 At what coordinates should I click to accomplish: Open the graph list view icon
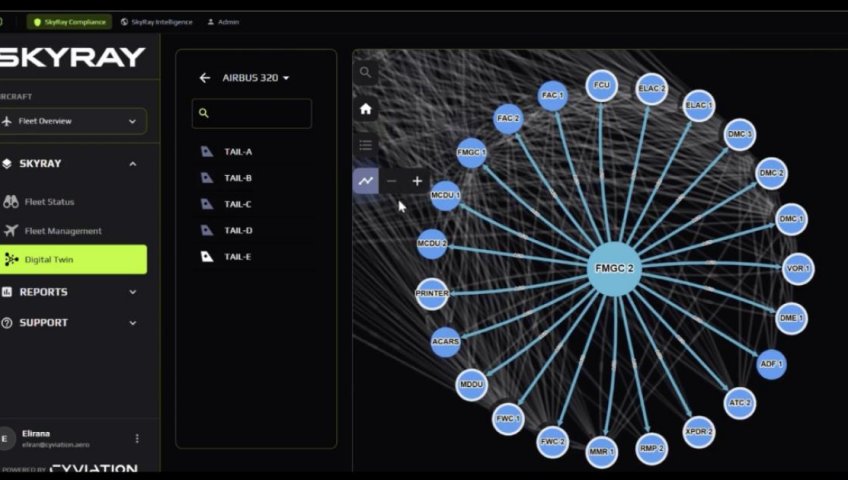(x=366, y=145)
